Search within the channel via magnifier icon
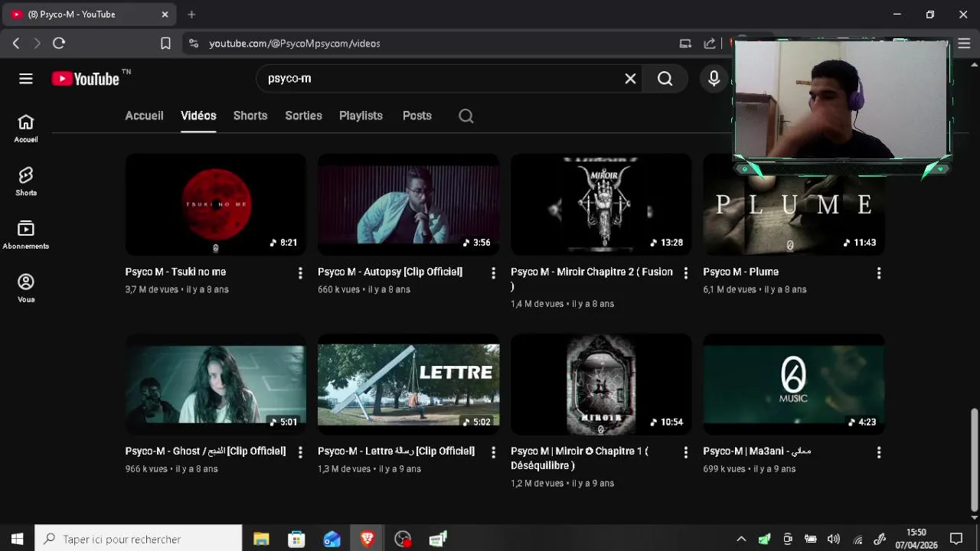The width and height of the screenshot is (980, 551). pos(466,116)
